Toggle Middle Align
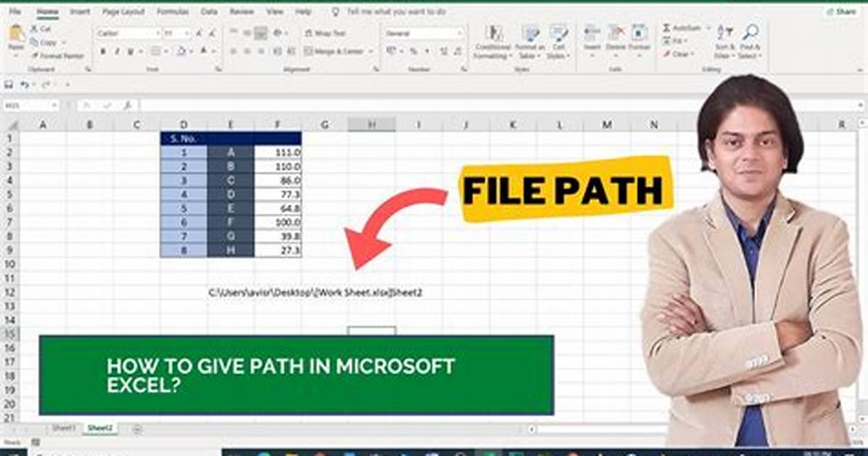The height and width of the screenshot is (456, 868). click(247, 33)
